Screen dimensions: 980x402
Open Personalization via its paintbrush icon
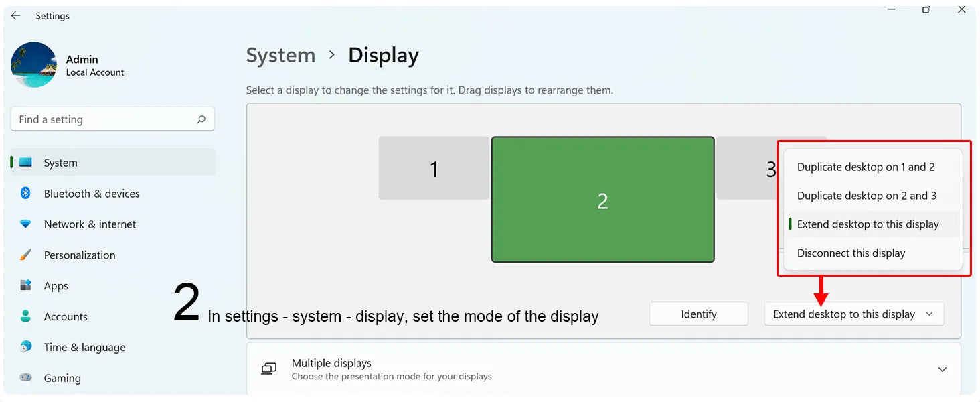[26, 255]
